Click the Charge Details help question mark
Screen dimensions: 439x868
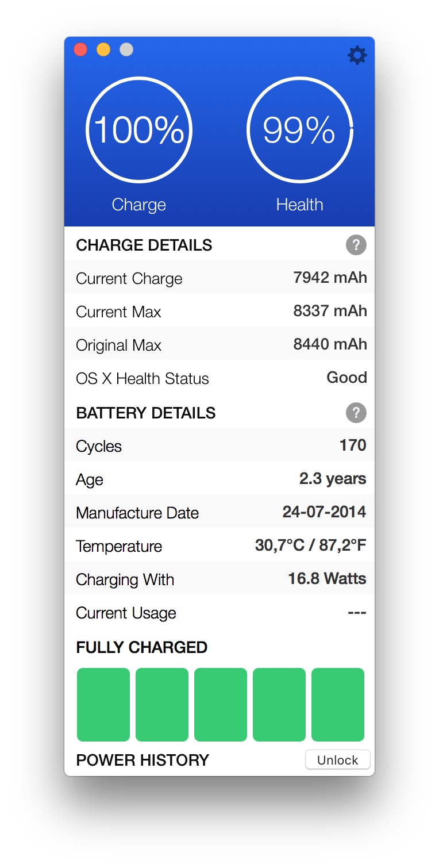356,245
